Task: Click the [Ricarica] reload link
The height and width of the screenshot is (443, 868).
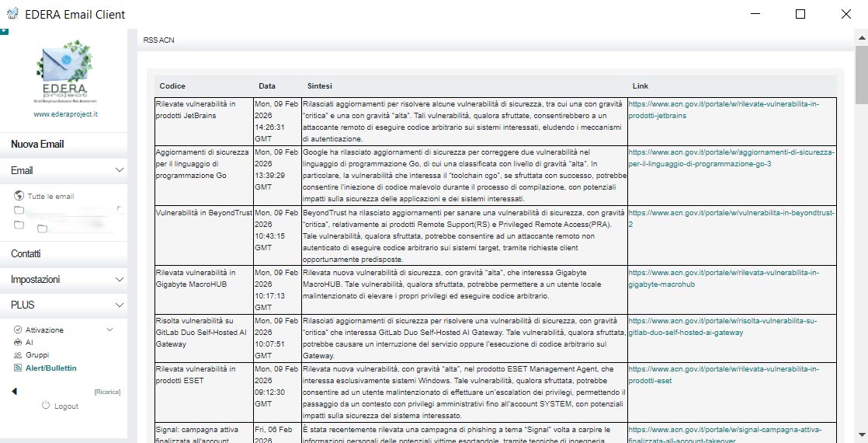Action: 107,392
